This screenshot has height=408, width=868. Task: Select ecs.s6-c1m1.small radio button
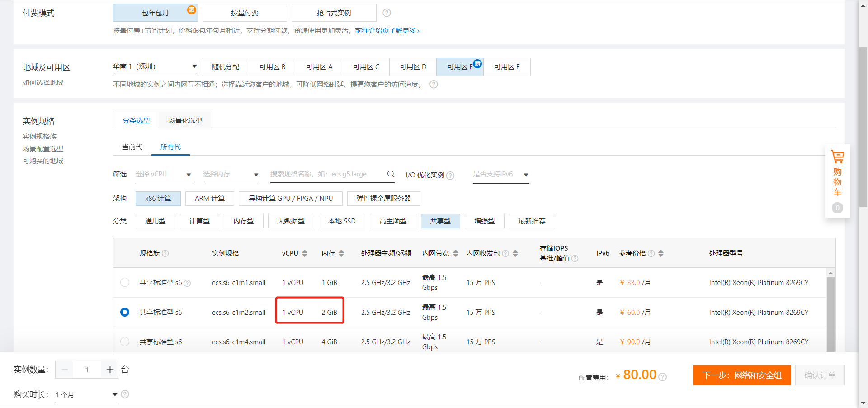click(125, 282)
